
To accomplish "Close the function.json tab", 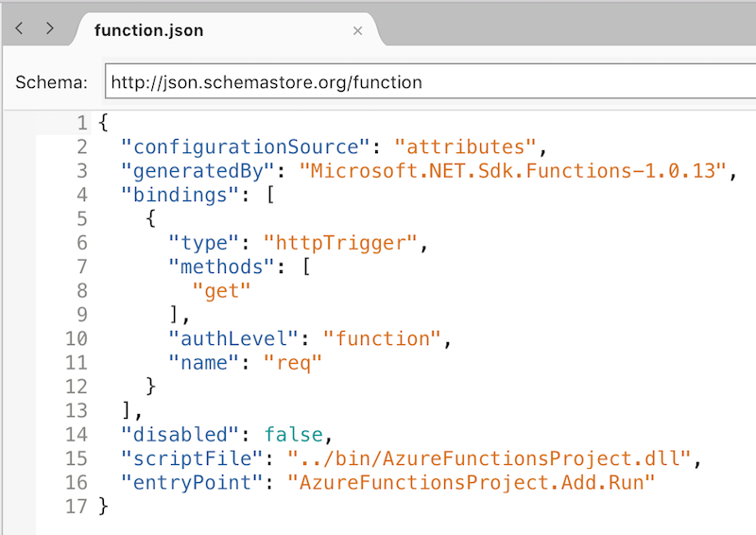I will (x=357, y=31).
